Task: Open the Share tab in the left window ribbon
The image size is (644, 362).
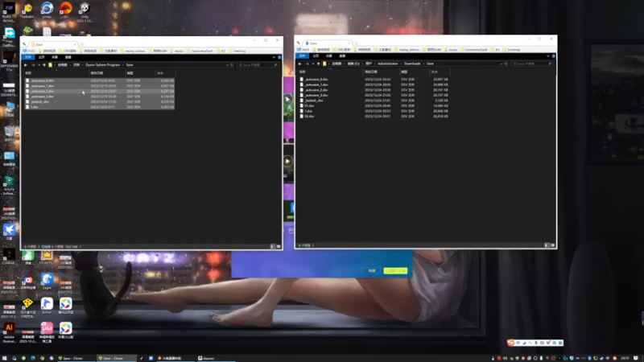Action: (55, 57)
